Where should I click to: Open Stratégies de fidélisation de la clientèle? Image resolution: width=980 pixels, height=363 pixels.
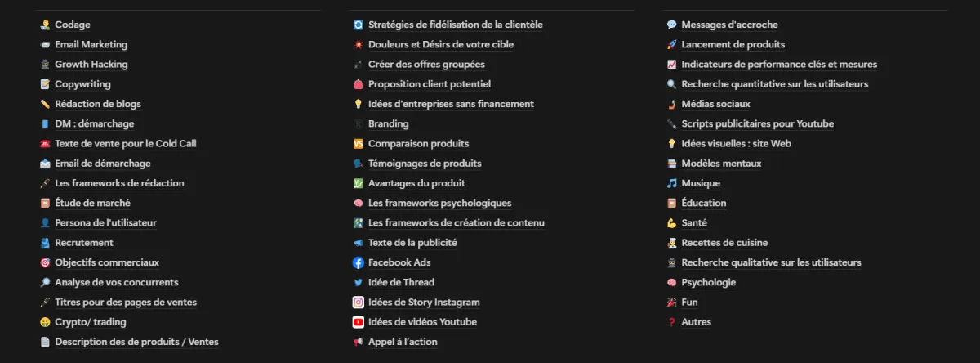(x=456, y=25)
